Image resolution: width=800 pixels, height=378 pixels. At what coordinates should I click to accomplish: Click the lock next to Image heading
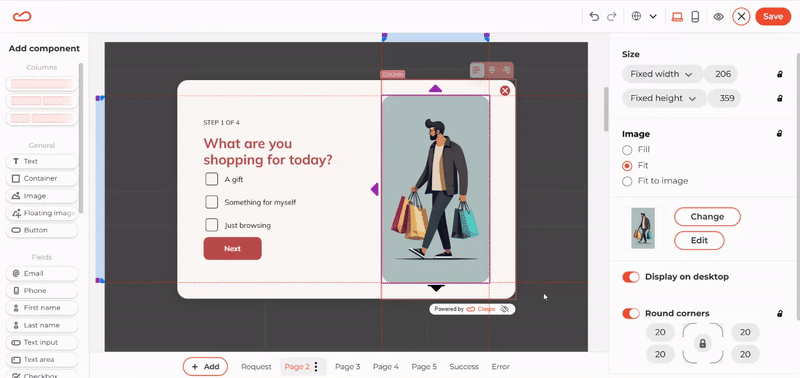point(780,134)
